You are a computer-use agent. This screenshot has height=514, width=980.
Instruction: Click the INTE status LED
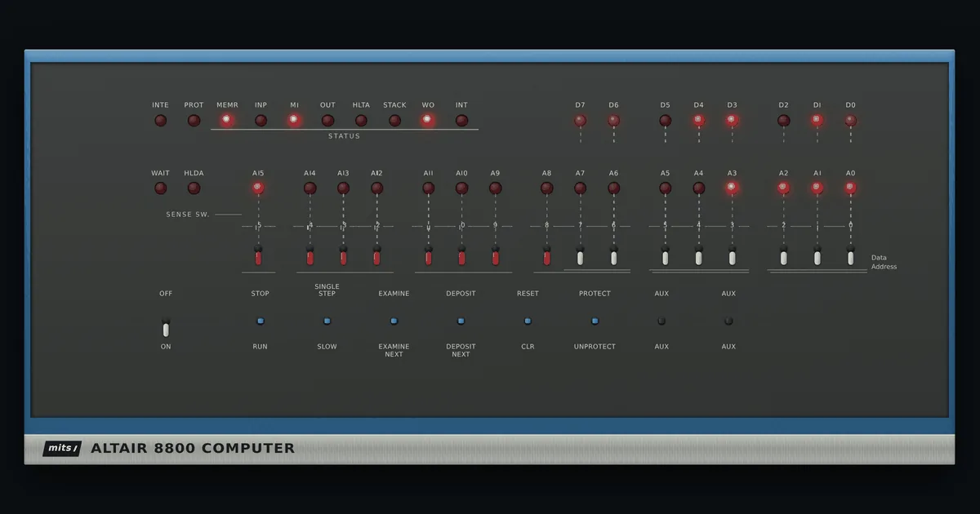tap(160, 120)
